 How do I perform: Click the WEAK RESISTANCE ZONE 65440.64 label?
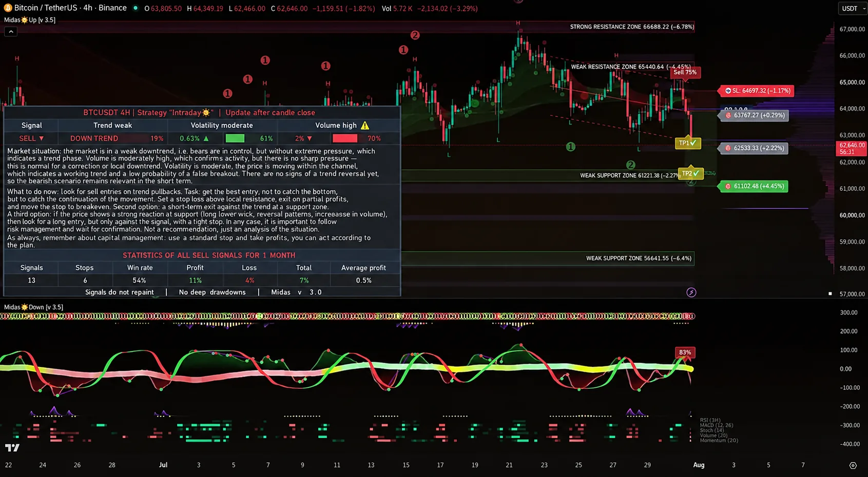point(631,67)
